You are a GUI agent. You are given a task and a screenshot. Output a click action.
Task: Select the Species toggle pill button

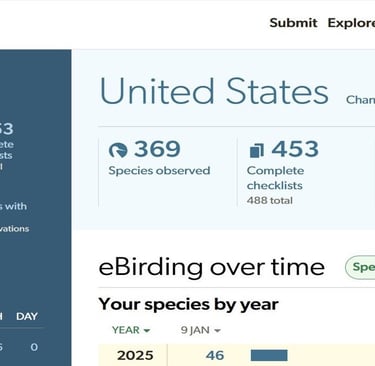[360, 267]
